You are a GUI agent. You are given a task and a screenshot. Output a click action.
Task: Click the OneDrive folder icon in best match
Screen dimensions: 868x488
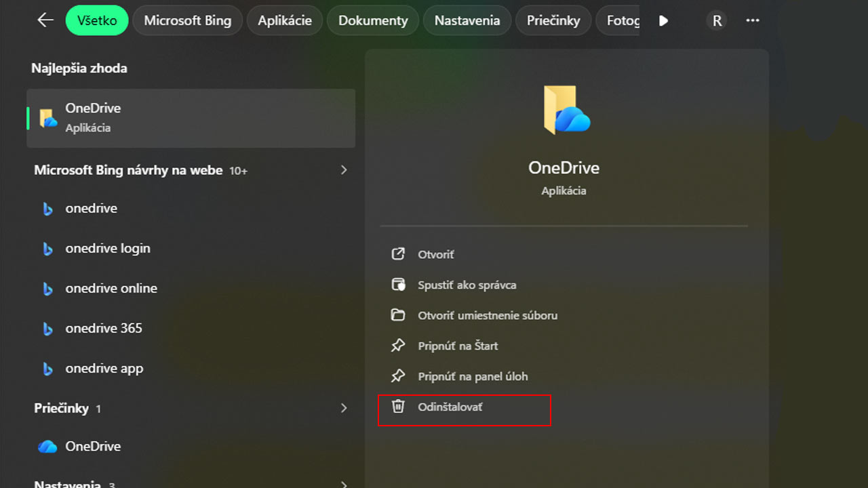pos(48,118)
